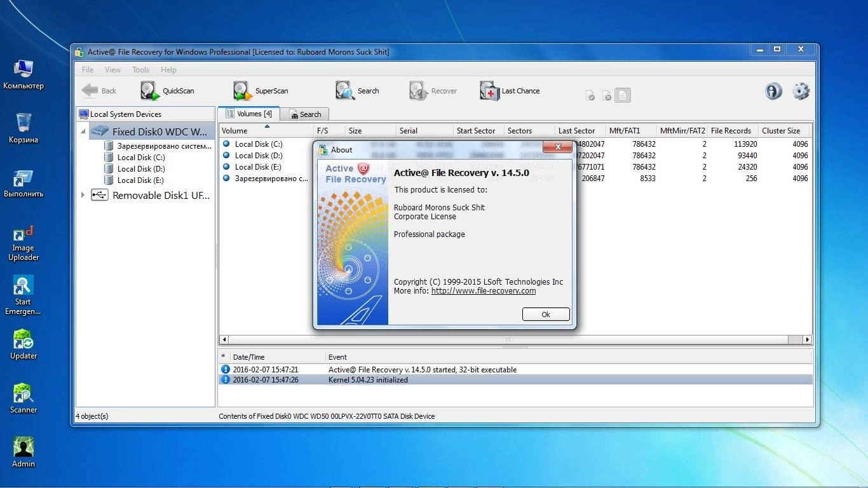868x488 pixels.
Task: Open the Search tool in the toolbar
Action: point(357,91)
